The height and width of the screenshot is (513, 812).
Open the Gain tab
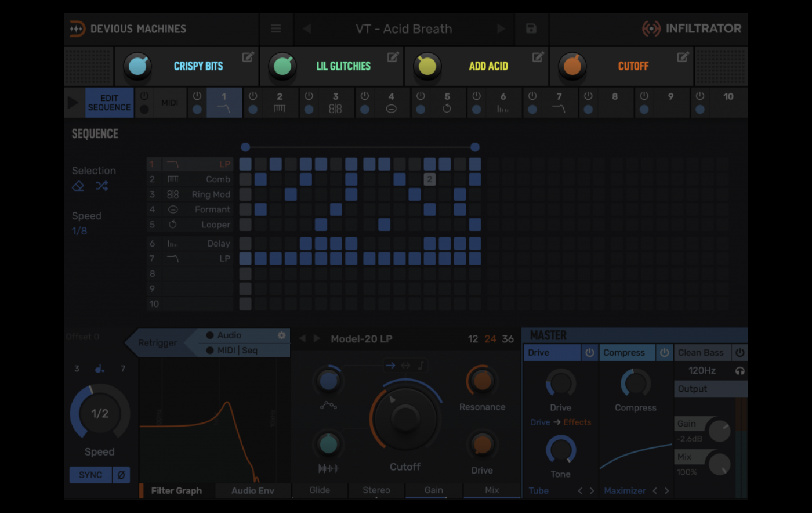click(x=433, y=490)
